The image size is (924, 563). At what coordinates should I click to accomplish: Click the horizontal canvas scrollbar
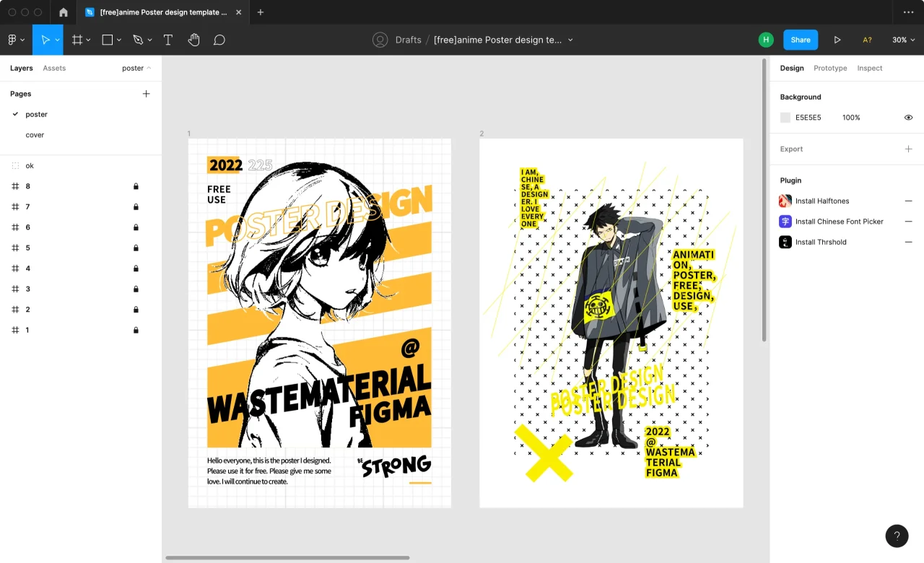click(287, 558)
